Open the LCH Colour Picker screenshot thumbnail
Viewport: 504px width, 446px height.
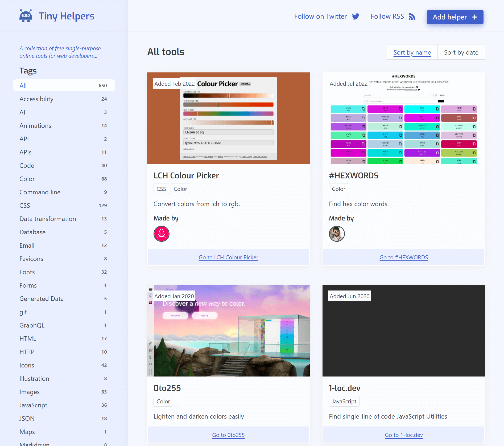click(228, 118)
